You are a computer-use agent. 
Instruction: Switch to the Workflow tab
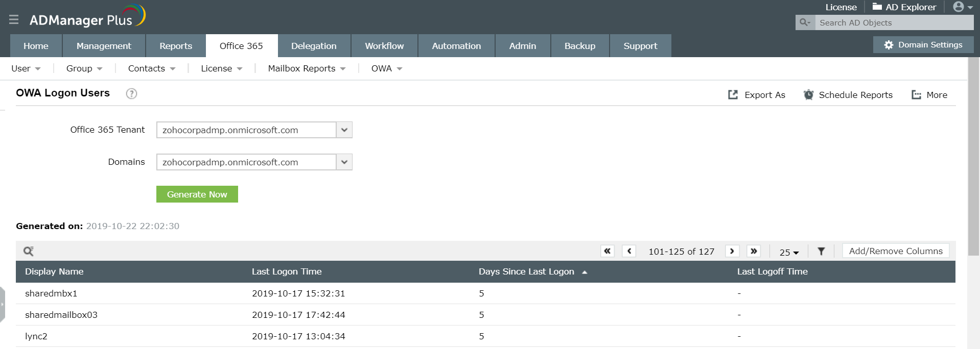click(x=384, y=46)
